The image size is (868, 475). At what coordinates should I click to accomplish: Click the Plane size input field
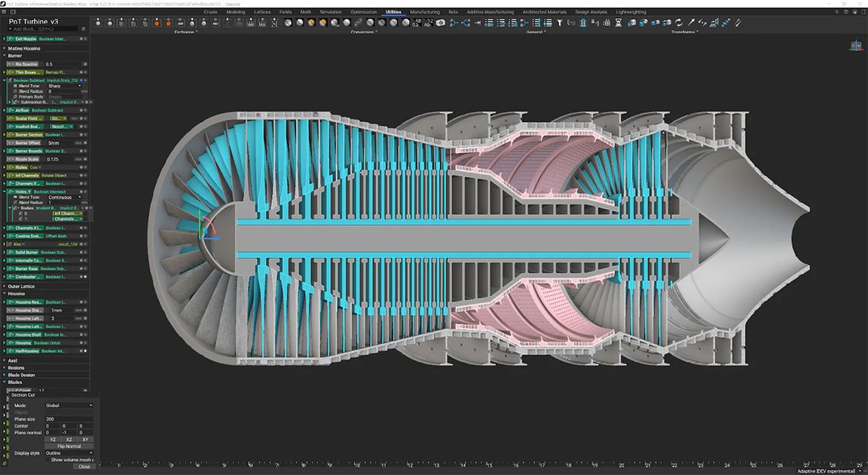pos(69,419)
